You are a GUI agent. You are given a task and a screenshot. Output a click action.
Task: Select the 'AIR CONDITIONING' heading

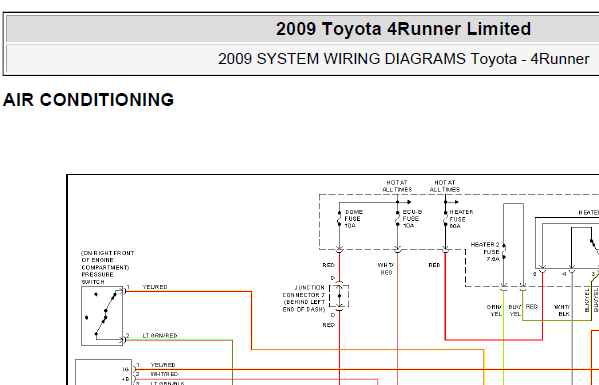pos(88,100)
